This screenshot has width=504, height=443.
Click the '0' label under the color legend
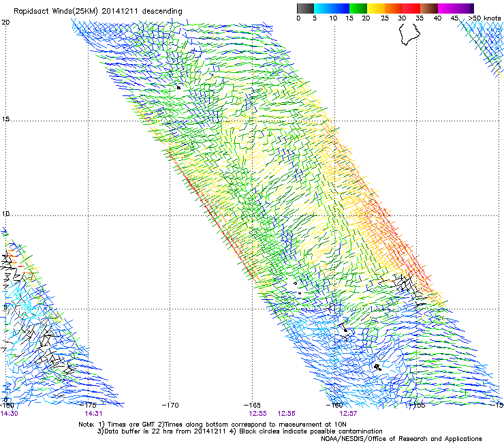[x=298, y=18]
